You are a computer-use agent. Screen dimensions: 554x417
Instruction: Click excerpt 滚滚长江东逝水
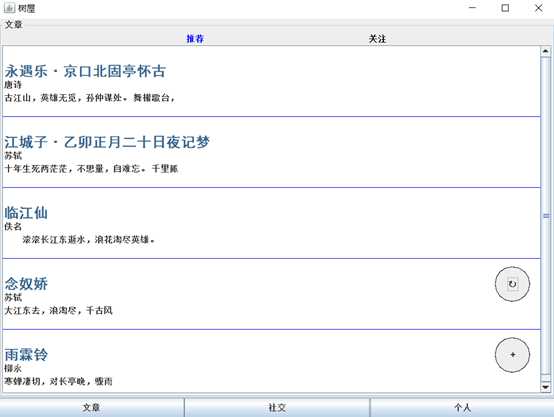[89, 240]
